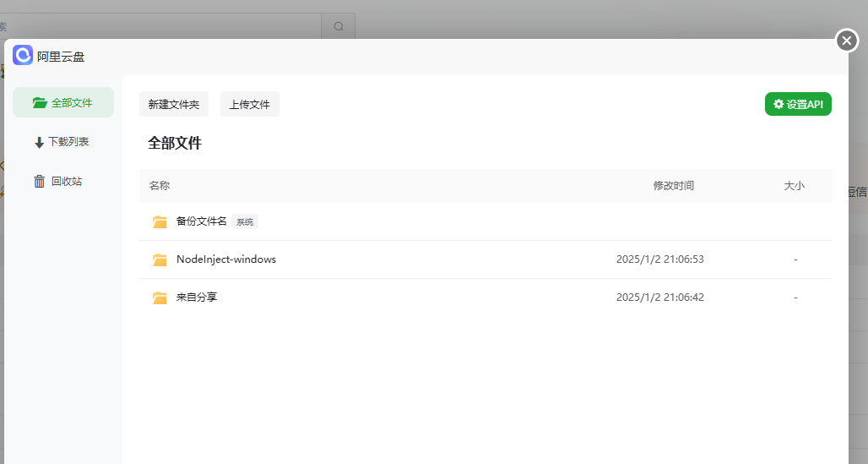868x464 pixels.
Task: Click the 名称 column header
Action: pyautogui.click(x=160, y=186)
